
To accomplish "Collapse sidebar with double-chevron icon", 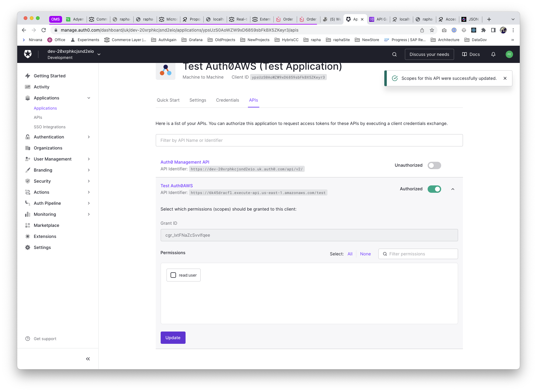I will (88, 359).
